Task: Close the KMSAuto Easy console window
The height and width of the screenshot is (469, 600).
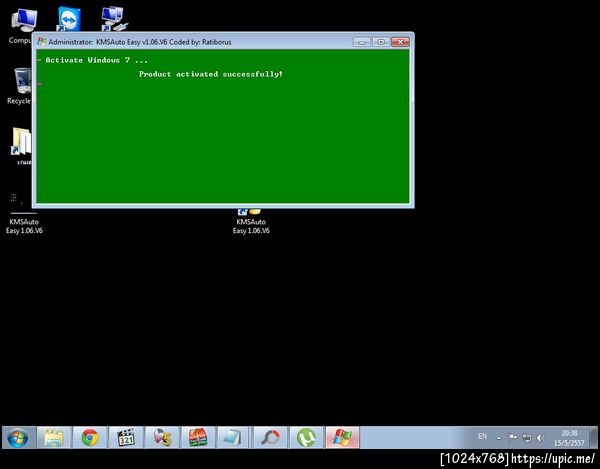Action: (400, 42)
